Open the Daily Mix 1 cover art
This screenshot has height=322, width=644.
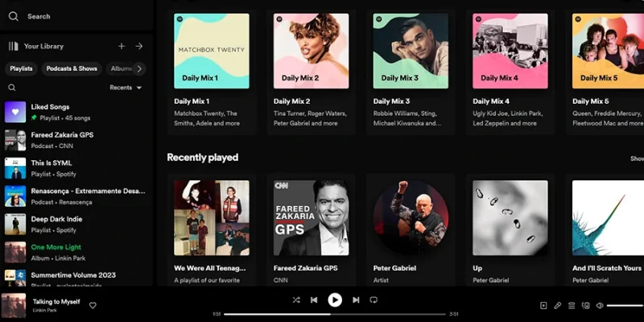pyautogui.click(x=212, y=51)
